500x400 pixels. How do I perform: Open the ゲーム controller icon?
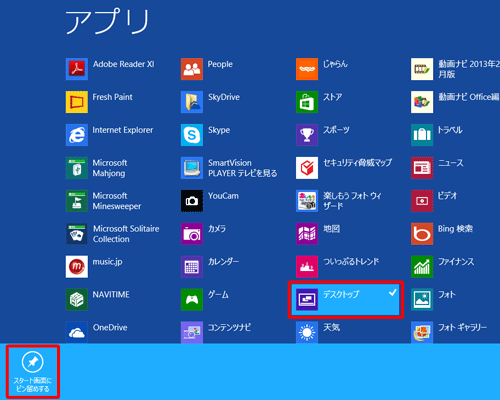pyautogui.click(x=192, y=300)
